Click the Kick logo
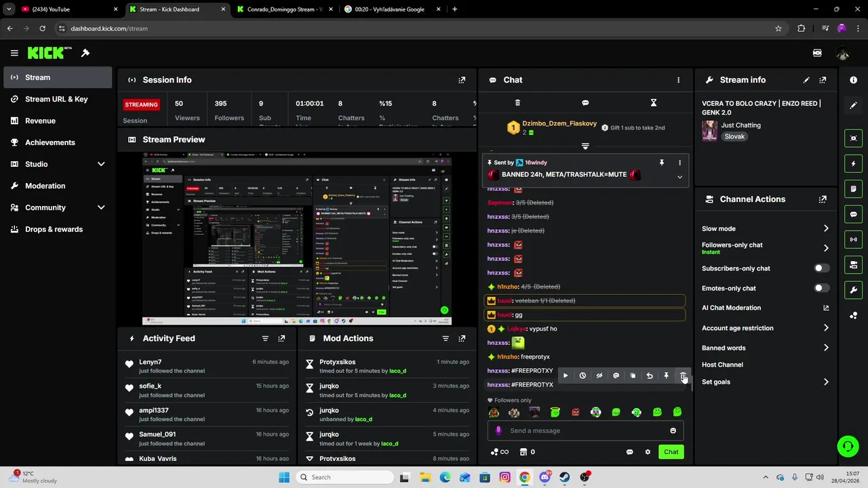Image resolution: width=868 pixels, height=488 pixels. (x=50, y=53)
